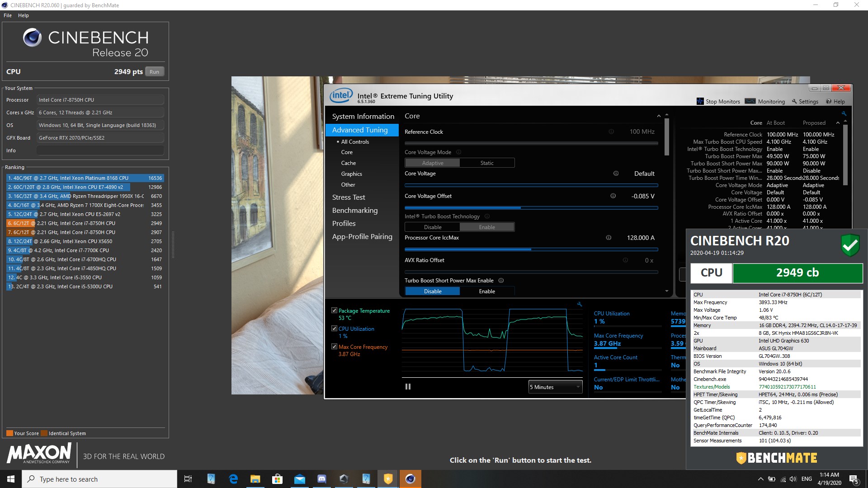
Task: Open Microsoft Store from the taskbar
Action: pyautogui.click(x=278, y=479)
